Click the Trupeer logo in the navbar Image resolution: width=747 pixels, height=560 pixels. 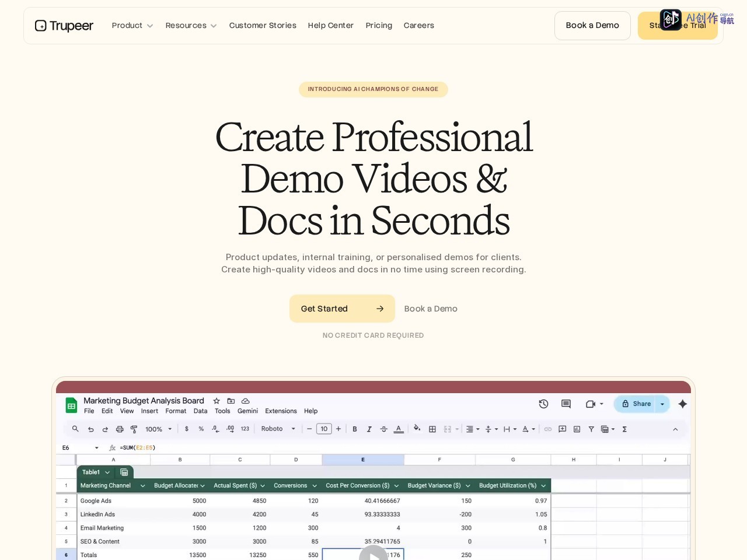[64, 26]
